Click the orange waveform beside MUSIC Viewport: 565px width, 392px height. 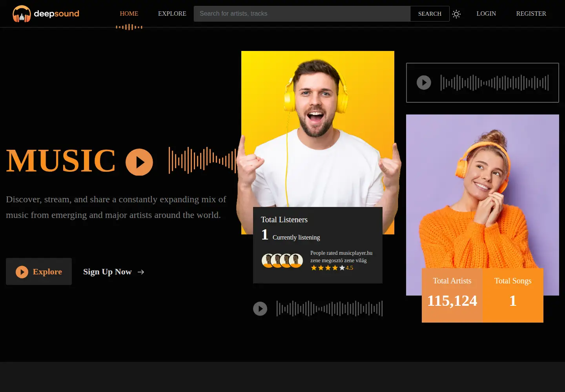click(202, 160)
